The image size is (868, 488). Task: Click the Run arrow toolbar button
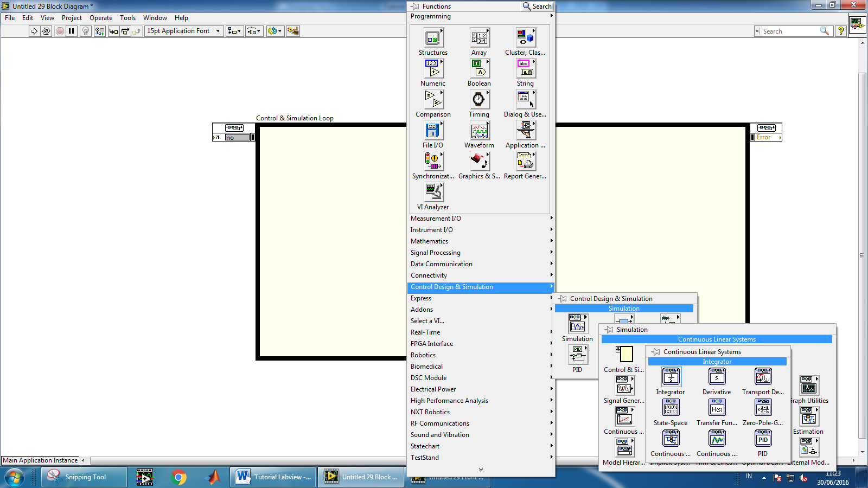pos(34,31)
